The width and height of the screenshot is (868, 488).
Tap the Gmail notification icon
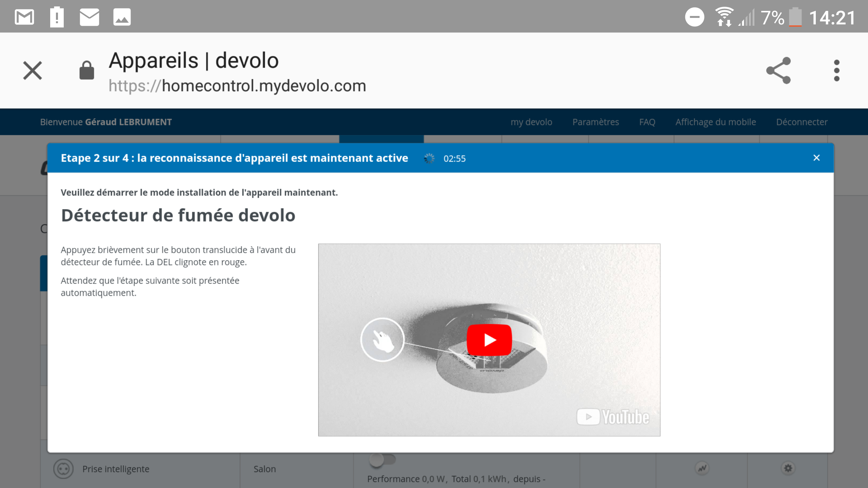click(x=24, y=17)
